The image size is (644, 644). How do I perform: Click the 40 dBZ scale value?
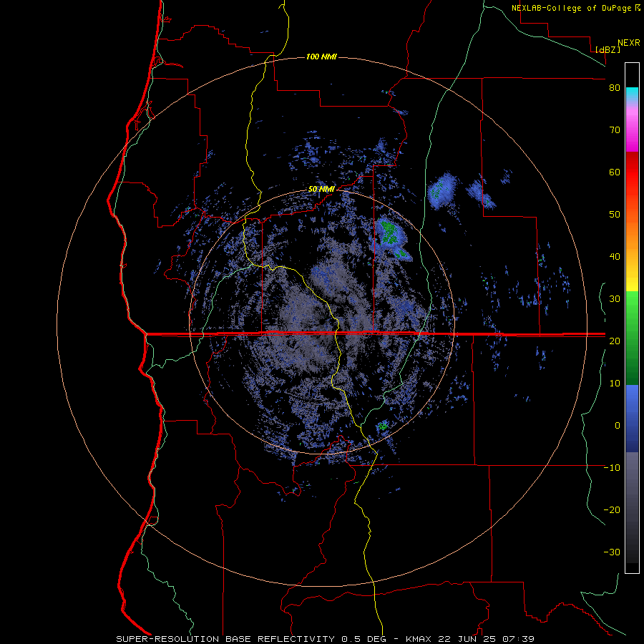(x=615, y=257)
